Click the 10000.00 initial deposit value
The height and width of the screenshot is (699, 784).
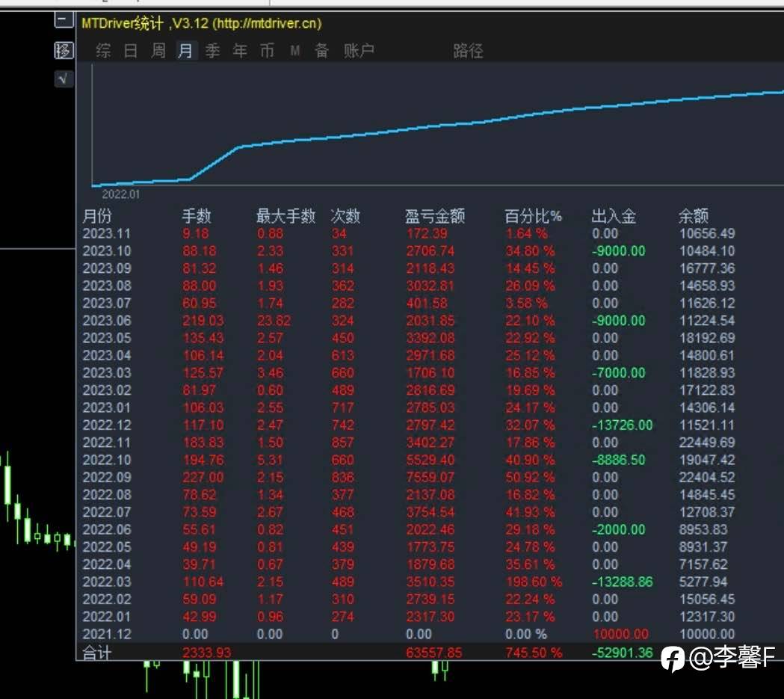tap(620, 634)
